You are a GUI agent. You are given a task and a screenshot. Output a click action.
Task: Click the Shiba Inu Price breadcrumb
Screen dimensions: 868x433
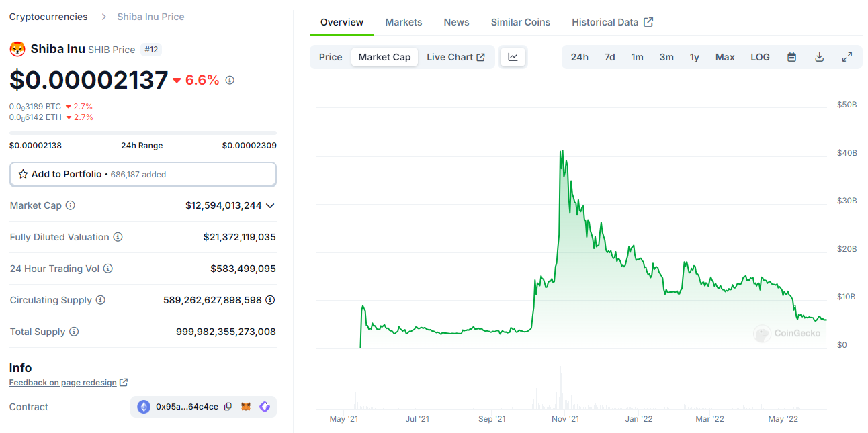pyautogui.click(x=150, y=17)
